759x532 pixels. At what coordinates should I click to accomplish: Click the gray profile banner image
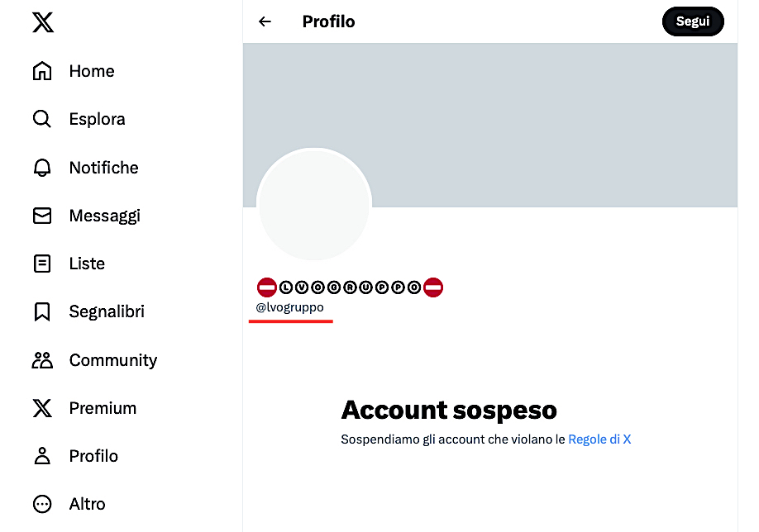tap(490, 125)
